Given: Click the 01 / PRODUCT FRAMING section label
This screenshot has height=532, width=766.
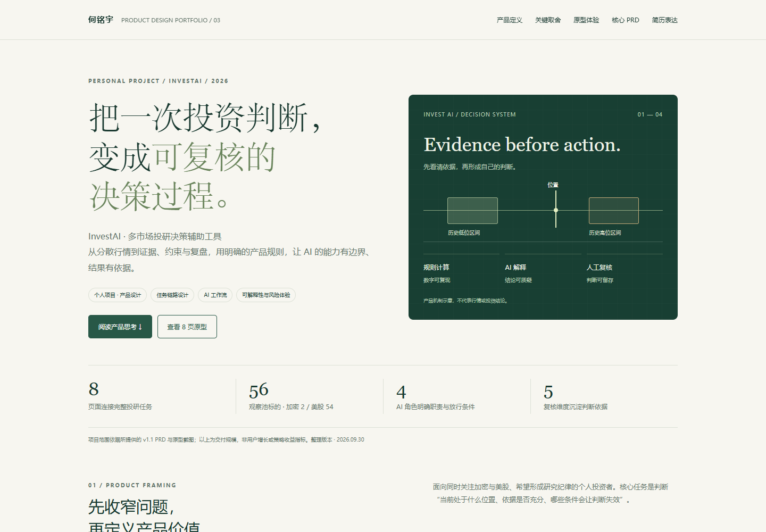Looking at the screenshot, I should (x=132, y=485).
